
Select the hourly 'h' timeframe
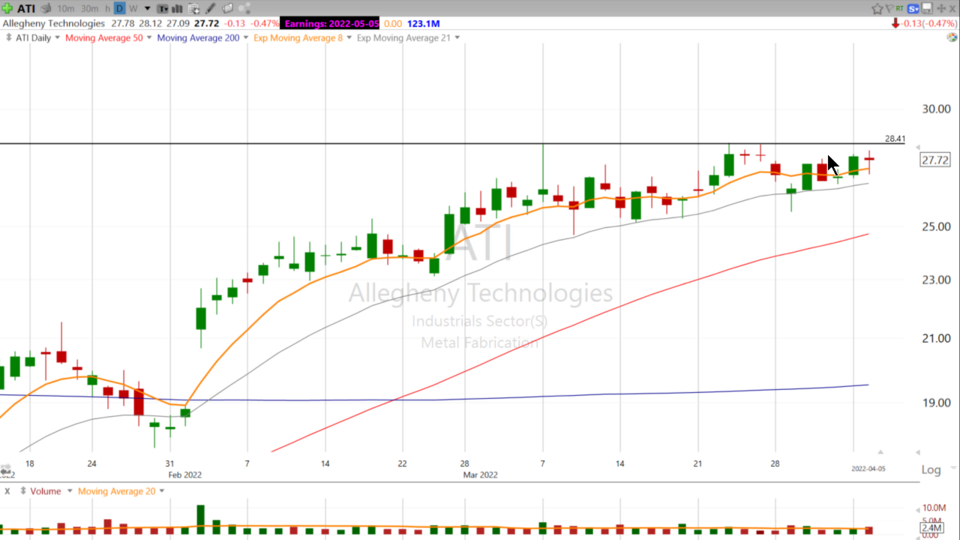(107, 9)
